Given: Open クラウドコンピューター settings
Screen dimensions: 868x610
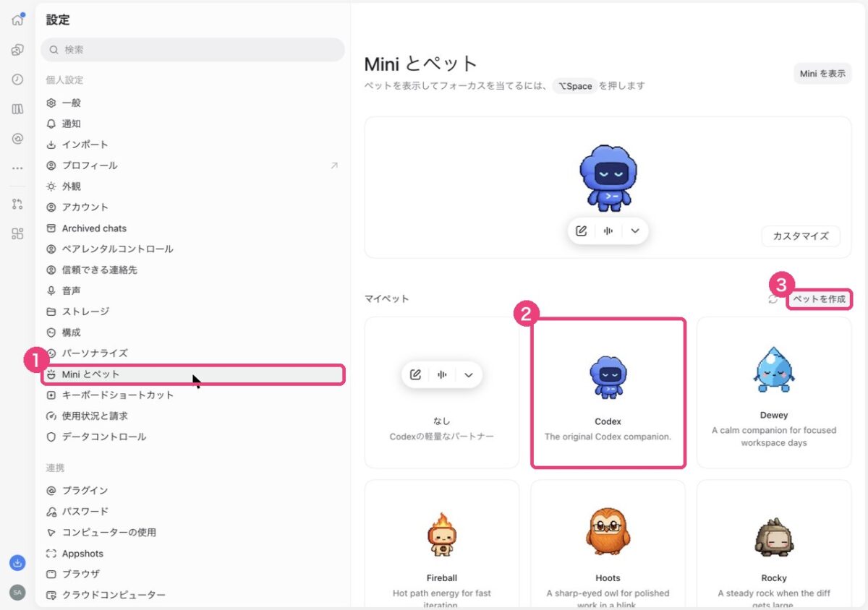Looking at the screenshot, I should click(x=192, y=595).
